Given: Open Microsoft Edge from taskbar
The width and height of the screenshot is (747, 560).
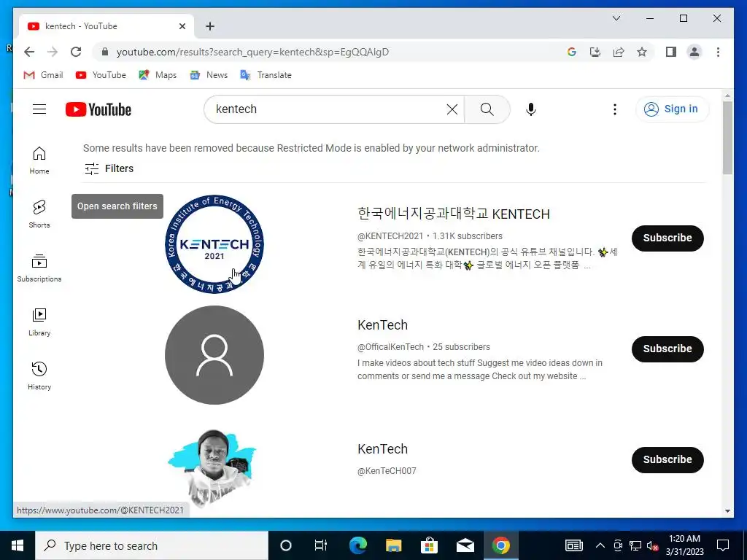Looking at the screenshot, I should [358, 545].
